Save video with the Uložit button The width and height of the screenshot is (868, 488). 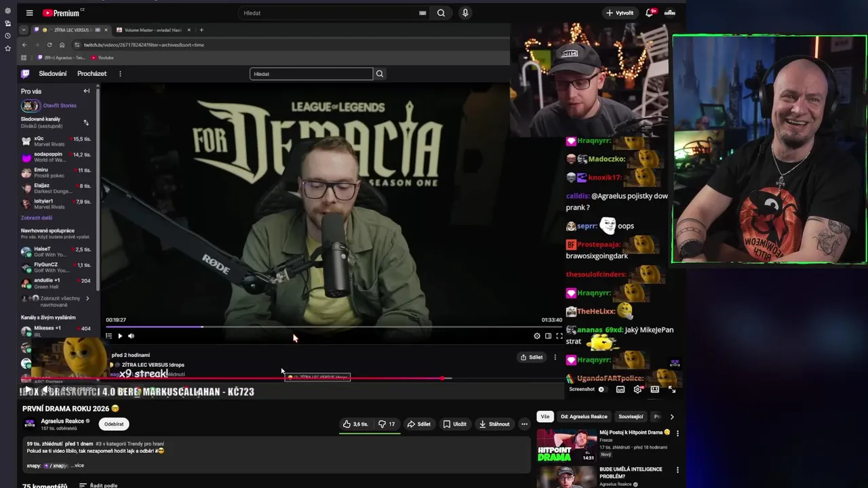click(x=455, y=424)
